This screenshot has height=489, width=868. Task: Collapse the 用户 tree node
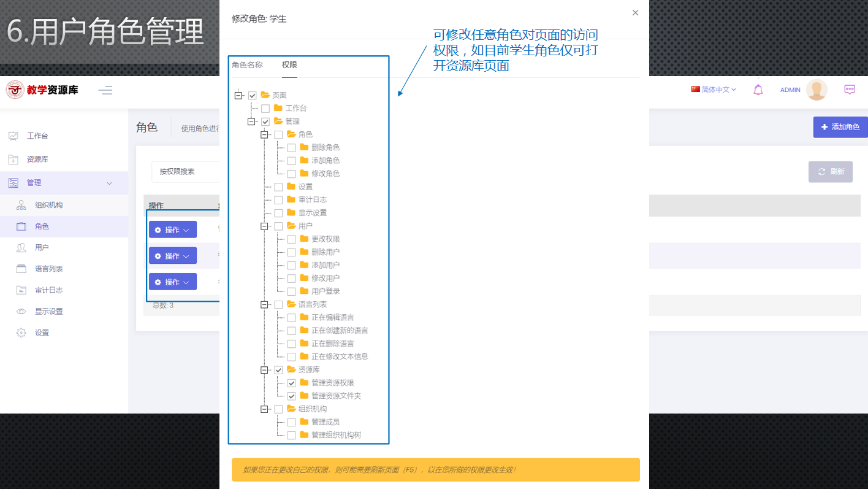tap(264, 226)
